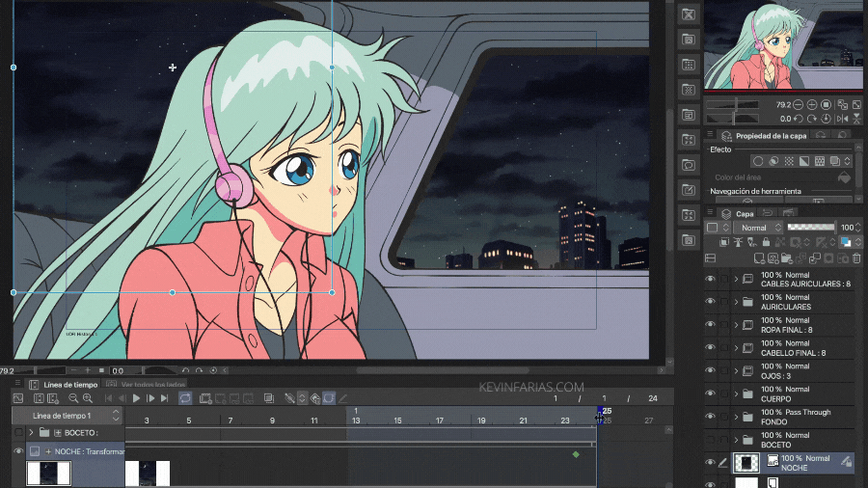This screenshot has width=868, height=488.
Task: Click the opacity value stepper arrows
Action: 858,228
